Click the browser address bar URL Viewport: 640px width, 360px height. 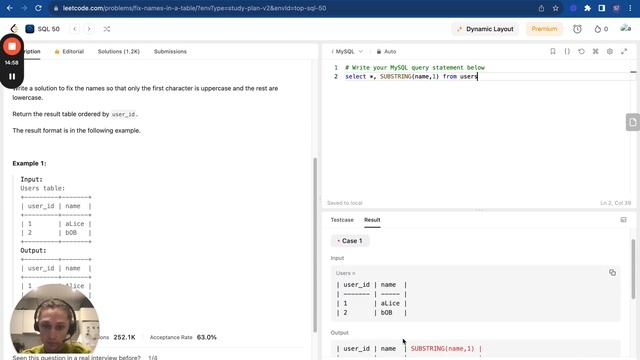tap(194, 8)
